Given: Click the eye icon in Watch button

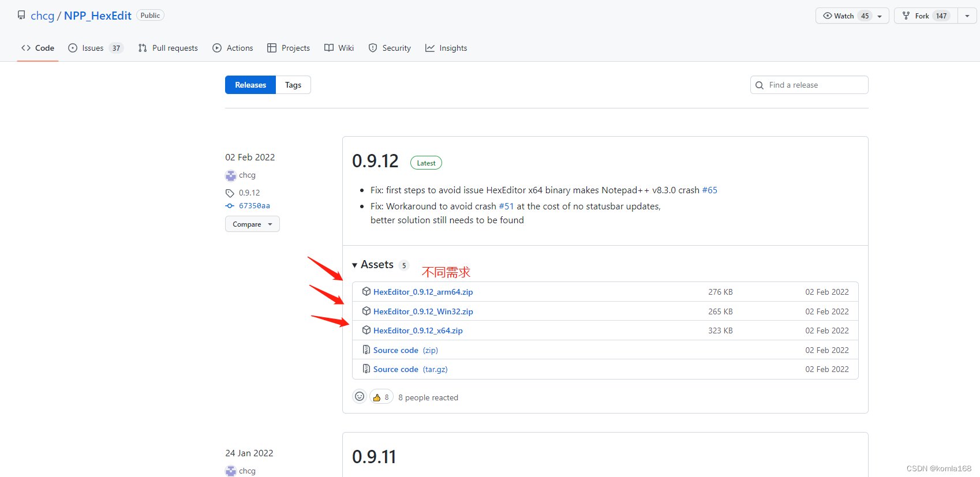Looking at the screenshot, I should [828, 16].
